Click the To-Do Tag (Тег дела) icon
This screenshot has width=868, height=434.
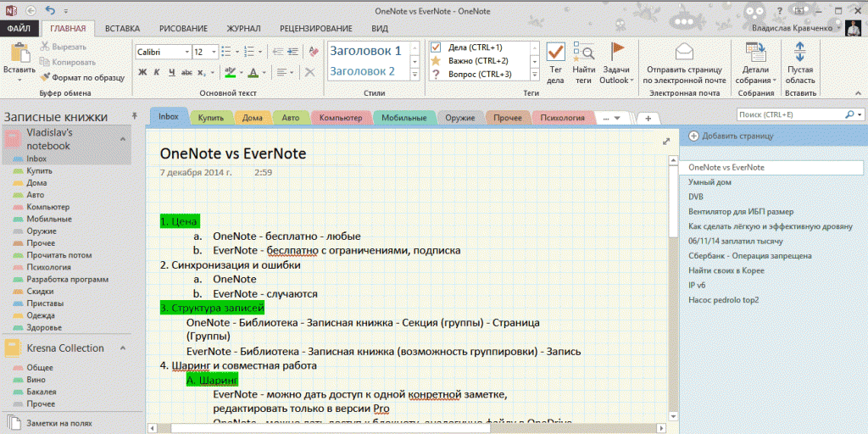pyautogui.click(x=555, y=53)
